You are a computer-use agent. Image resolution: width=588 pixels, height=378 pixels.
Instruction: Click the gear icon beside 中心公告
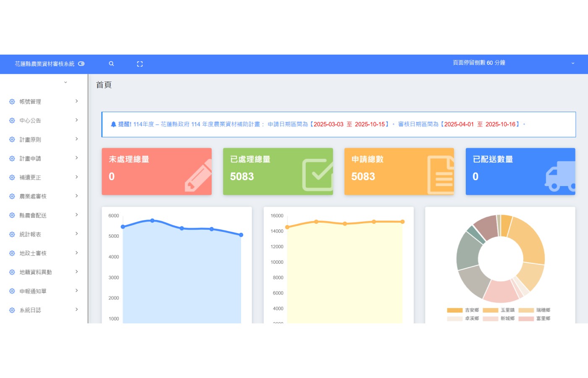[12, 121]
